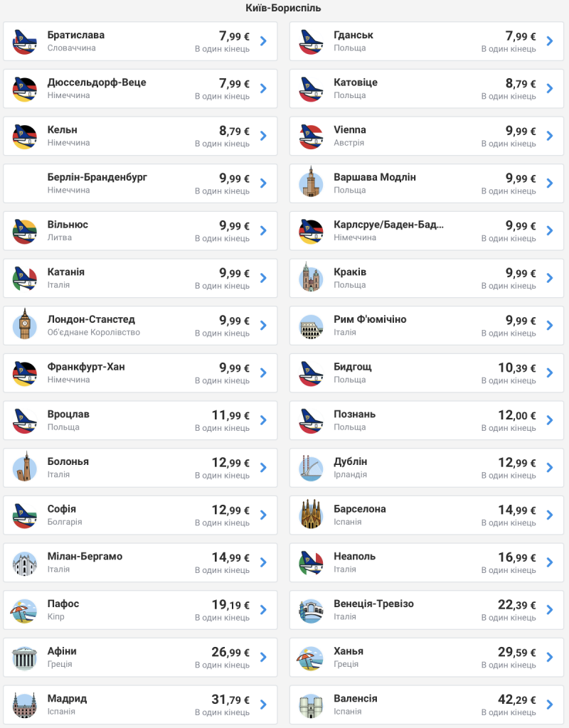Choose the Вільнюс flight for 9,99 €
The height and width of the screenshot is (728, 569).
[140, 231]
